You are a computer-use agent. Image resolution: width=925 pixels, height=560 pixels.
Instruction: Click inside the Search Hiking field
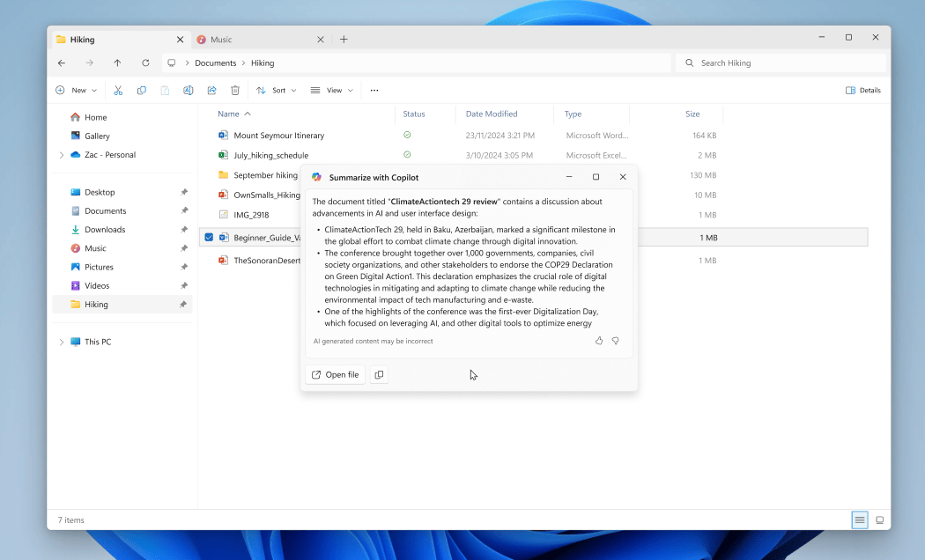781,63
